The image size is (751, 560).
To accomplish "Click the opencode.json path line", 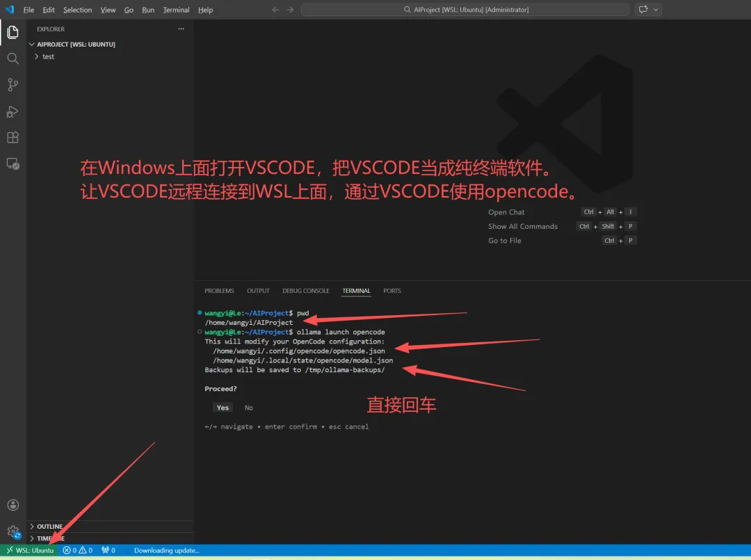I will pos(299,351).
